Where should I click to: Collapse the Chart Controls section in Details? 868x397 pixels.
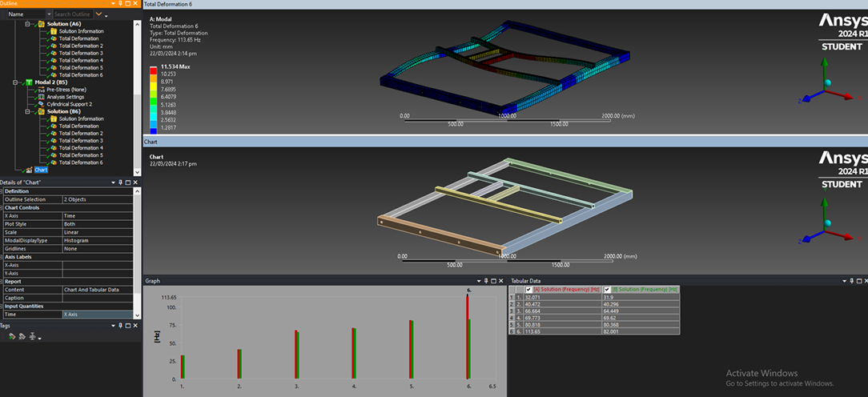point(2,207)
